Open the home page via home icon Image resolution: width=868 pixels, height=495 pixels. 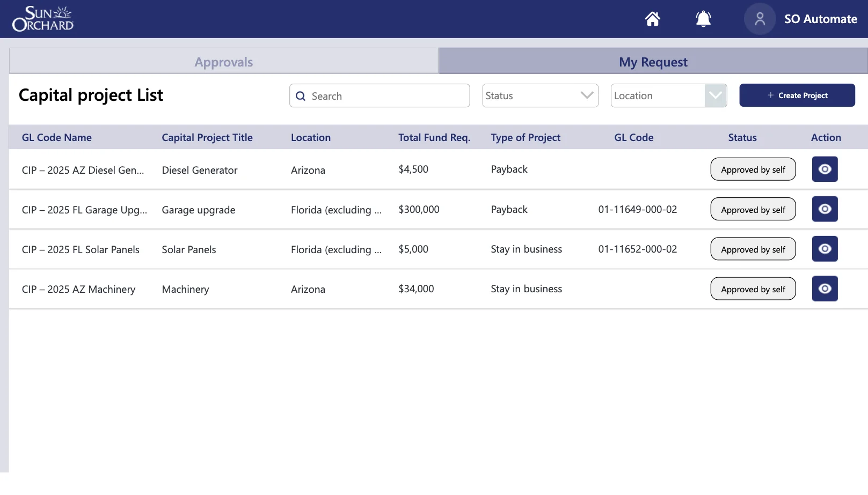coord(652,19)
